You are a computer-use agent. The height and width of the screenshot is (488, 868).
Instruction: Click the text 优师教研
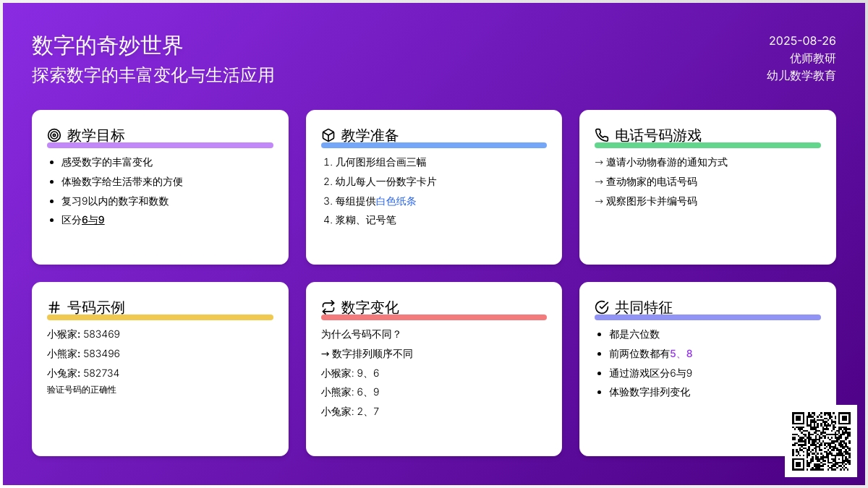pos(813,58)
